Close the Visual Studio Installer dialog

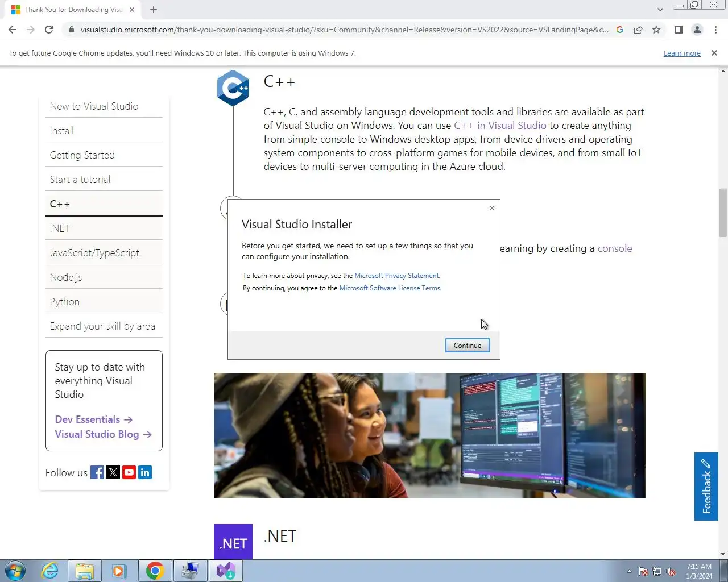coord(492,208)
